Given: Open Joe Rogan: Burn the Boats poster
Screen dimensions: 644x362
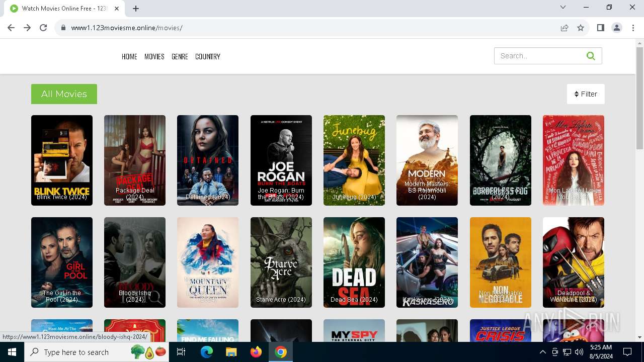Looking at the screenshot, I should coord(281,160).
